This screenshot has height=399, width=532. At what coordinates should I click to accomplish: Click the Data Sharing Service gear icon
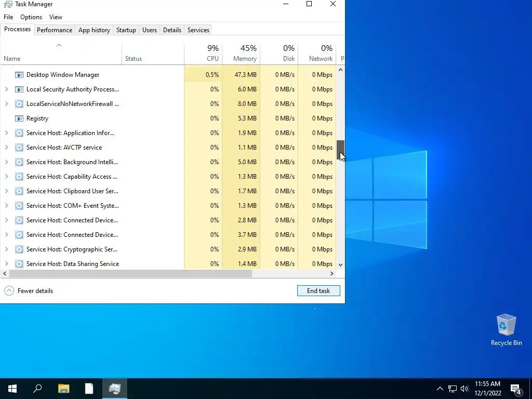point(19,264)
